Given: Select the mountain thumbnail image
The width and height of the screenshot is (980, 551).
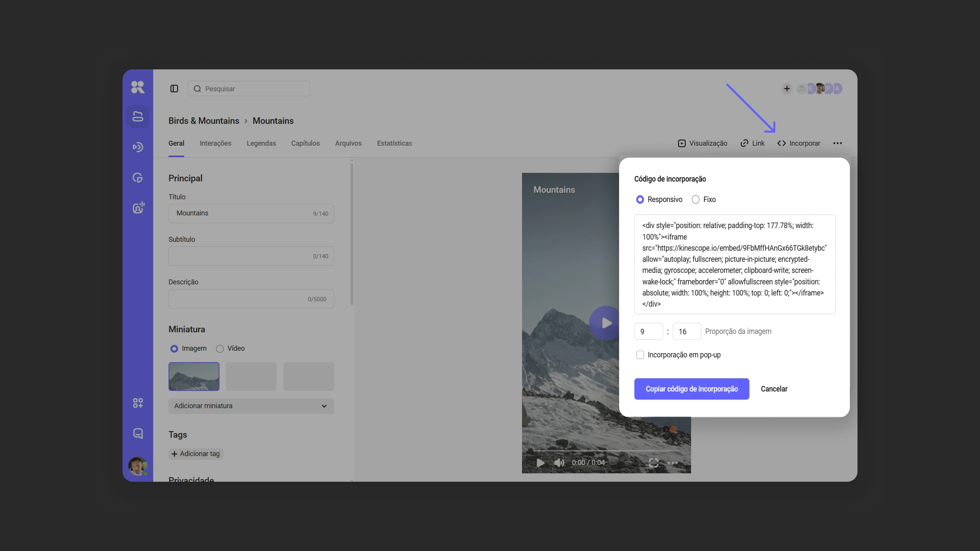Looking at the screenshot, I should click(x=194, y=377).
